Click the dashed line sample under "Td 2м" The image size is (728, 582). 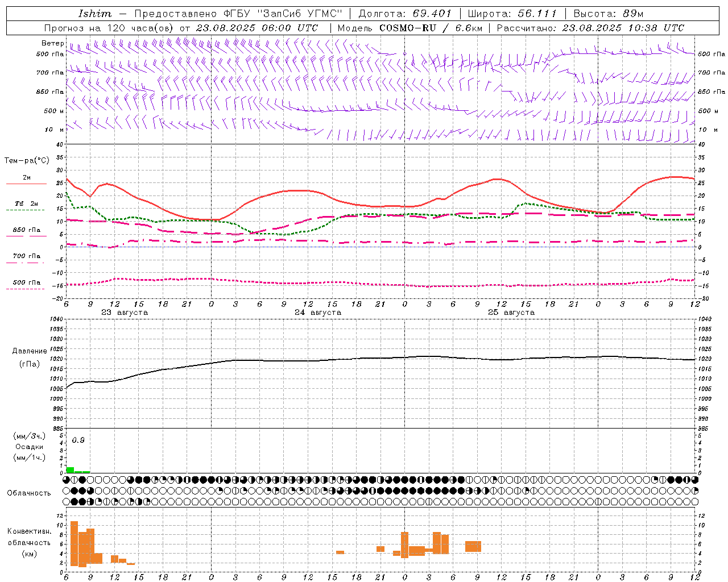(25, 210)
